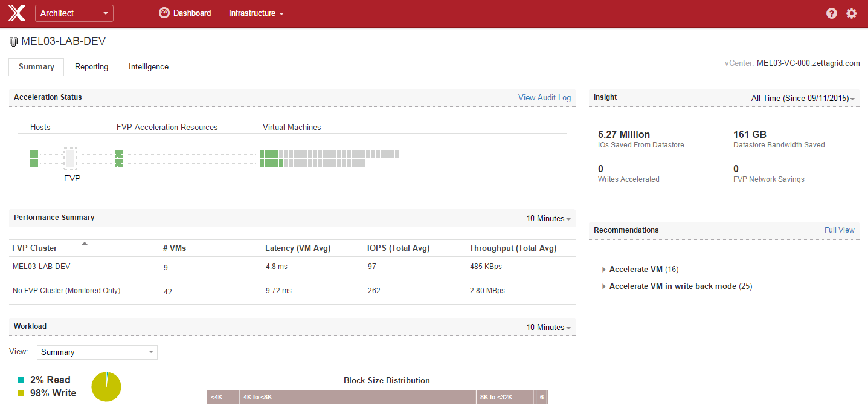Click the vCenter MEL03-VC-000.zettagrid.com name
This screenshot has height=417, width=868.
click(x=808, y=63)
